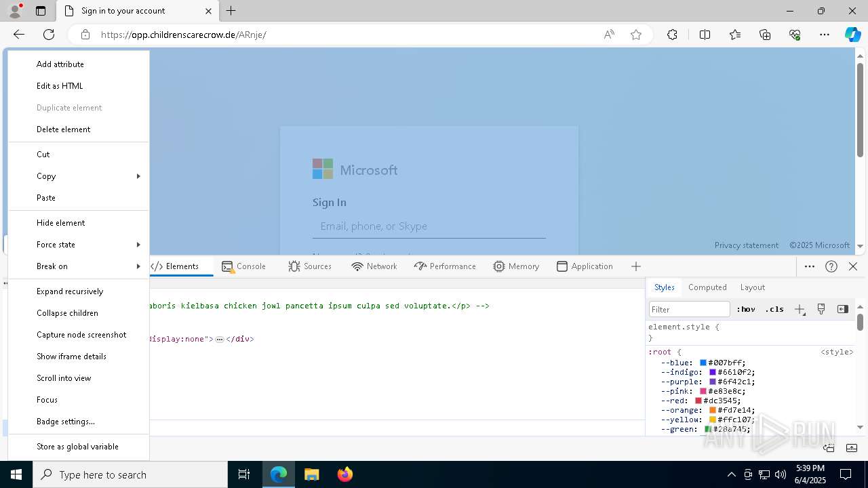Open the tab actions menu icon
The image size is (868, 488).
(41, 11)
